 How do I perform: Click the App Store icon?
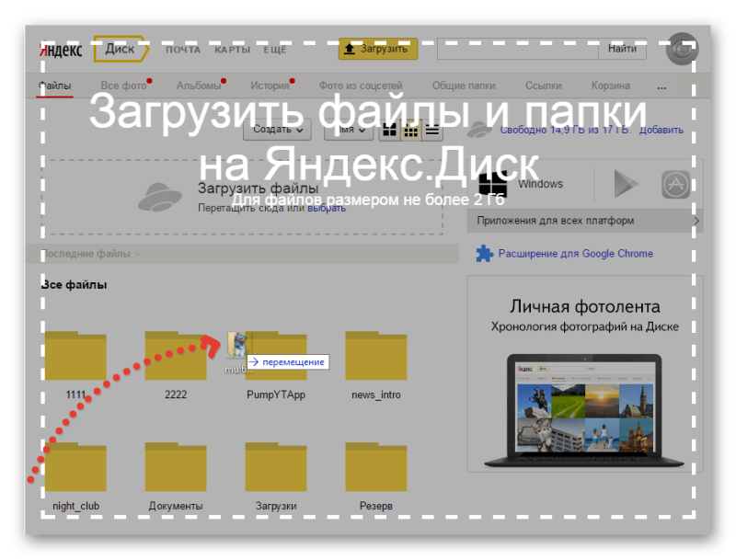[x=675, y=185]
